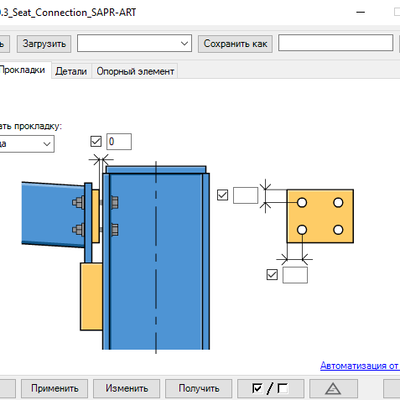Screen dimensions: 400x400
Task: Open the Опорный элемент tab
Action: (x=135, y=71)
